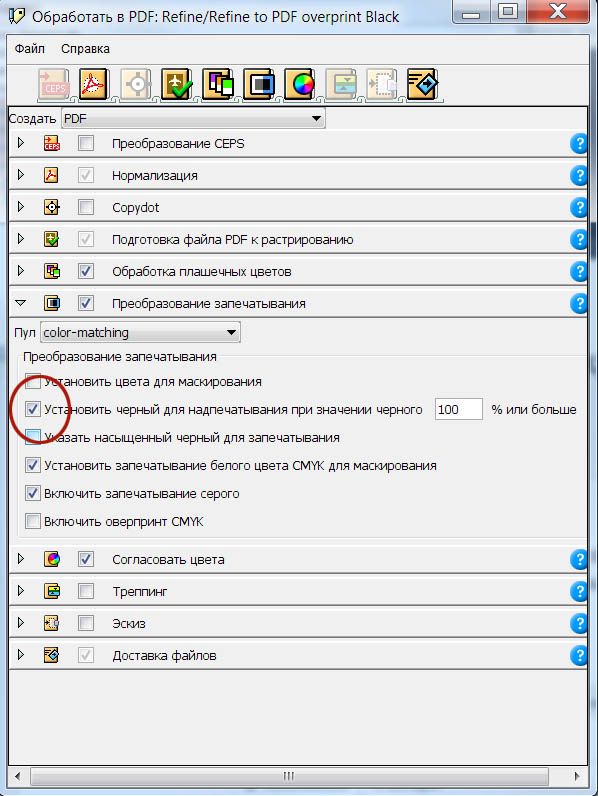The height and width of the screenshot is (796, 598).
Task: Click the black percentage value field
Action: click(x=458, y=409)
